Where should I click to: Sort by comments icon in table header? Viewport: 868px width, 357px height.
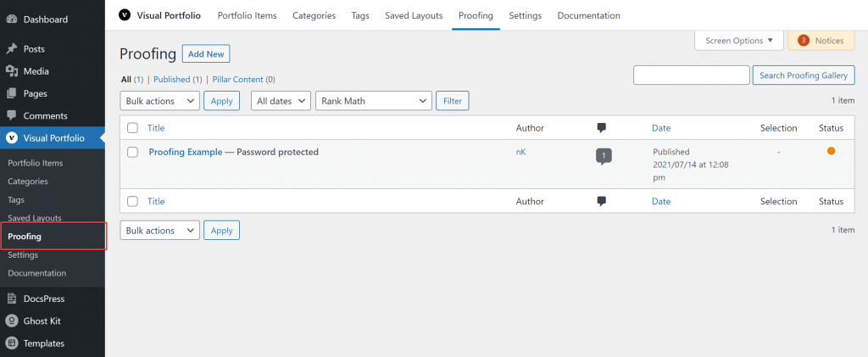coord(602,128)
